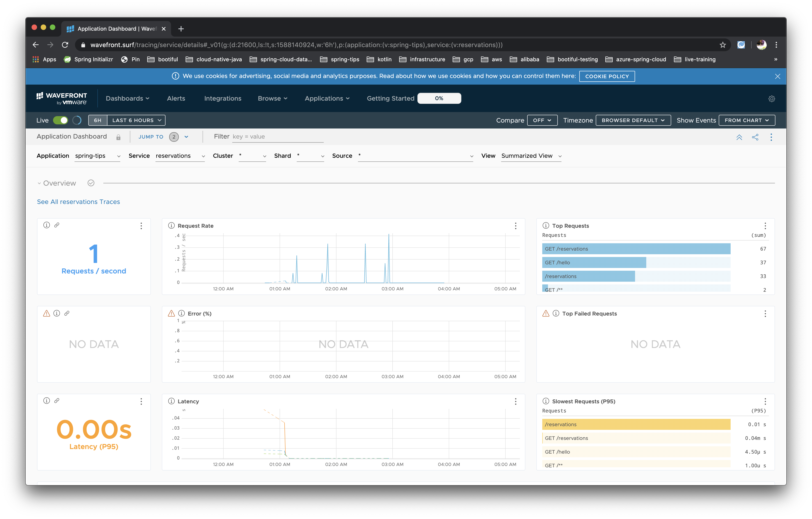812x519 pixels.
Task: Toggle the Live data switch
Action: point(61,120)
